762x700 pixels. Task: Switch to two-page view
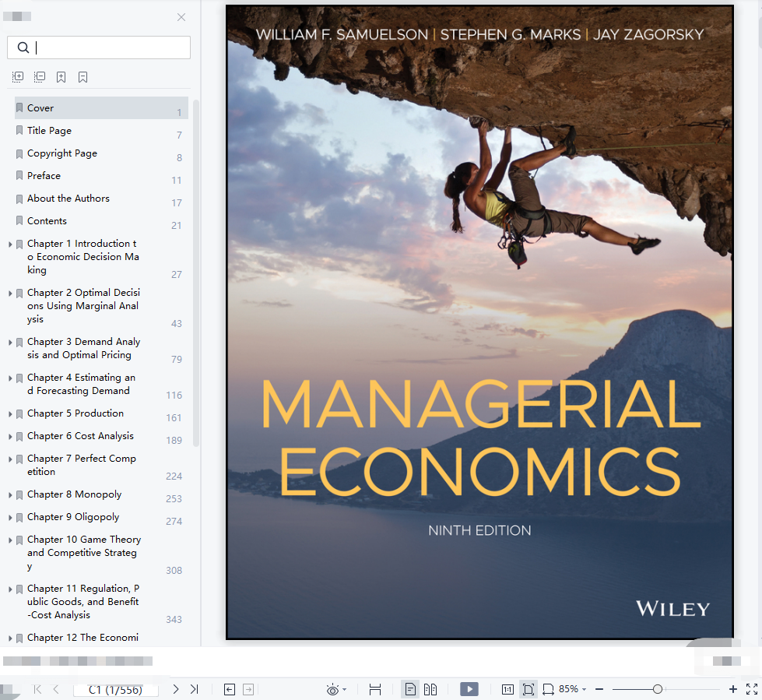click(x=430, y=689)
